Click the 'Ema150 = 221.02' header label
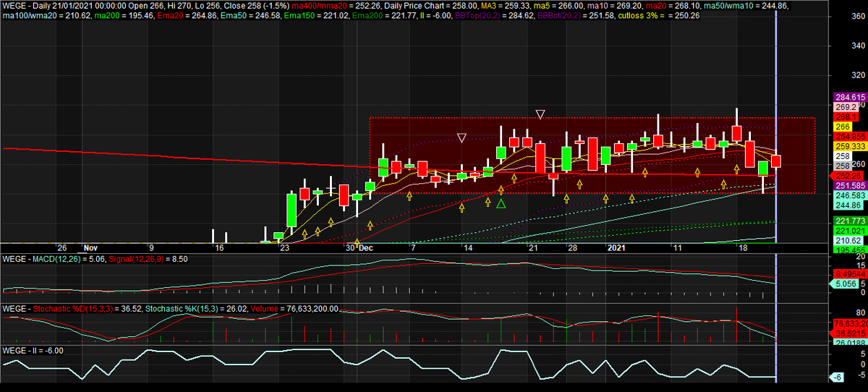Screen dimensions: 868x392 coord(317,16)
